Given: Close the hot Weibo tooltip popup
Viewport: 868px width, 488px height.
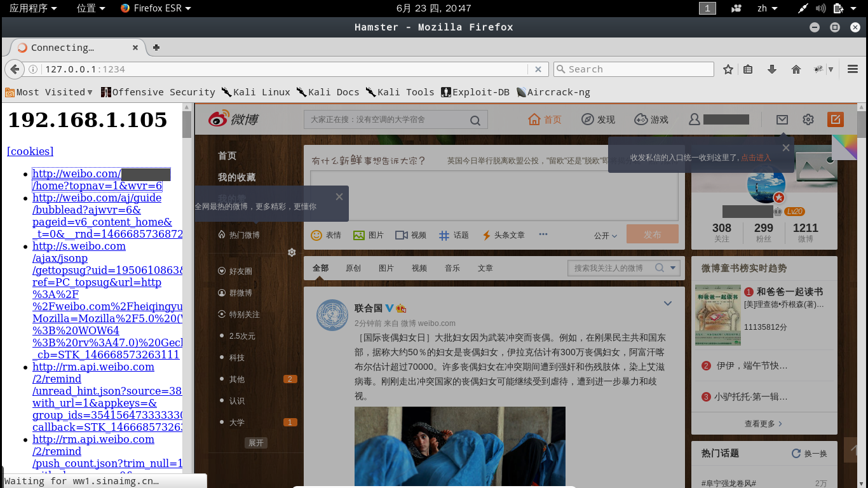Looking at the screenshot, I should pos(339,196).
